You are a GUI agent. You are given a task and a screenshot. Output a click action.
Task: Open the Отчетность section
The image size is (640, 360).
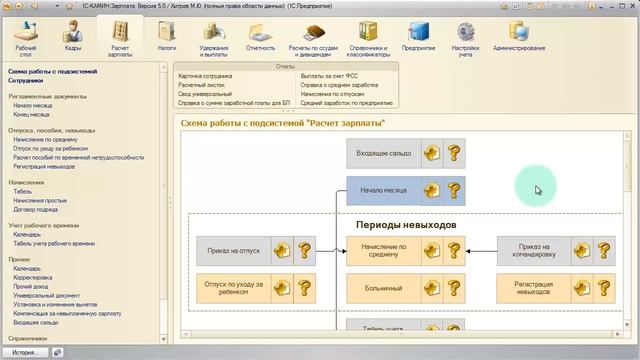(x=260, y=36)
